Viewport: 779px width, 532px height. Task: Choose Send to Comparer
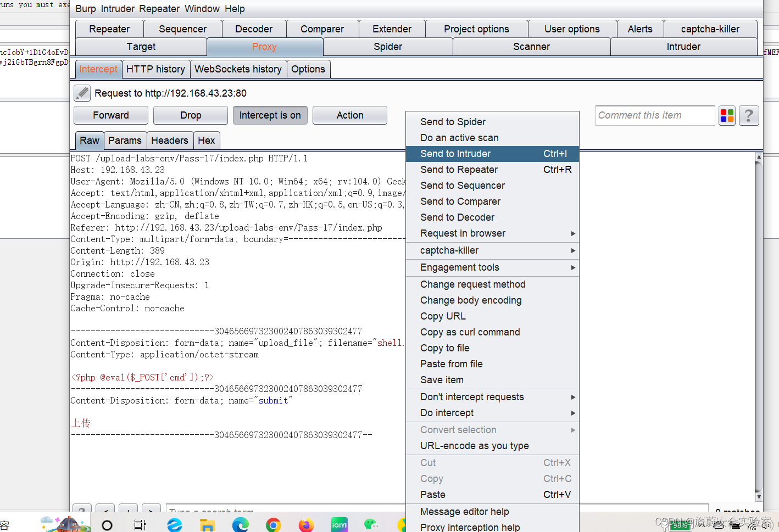pyautogui.click(x=492, y=201)
